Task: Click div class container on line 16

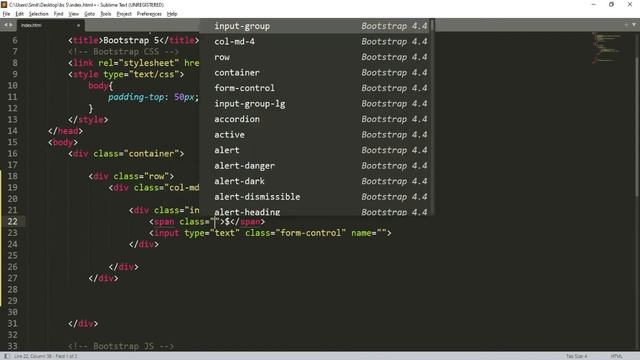Action: coord(126,154)
